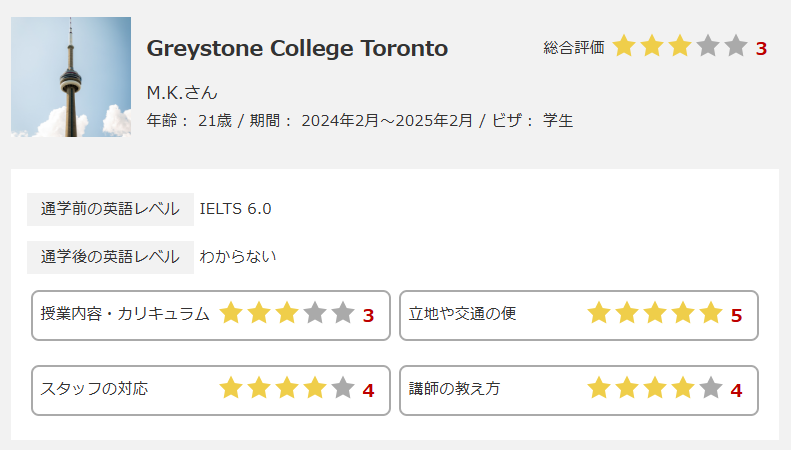Click the わからない value text
This screenshot has width=791, height=450.
[x=238, y=257]
